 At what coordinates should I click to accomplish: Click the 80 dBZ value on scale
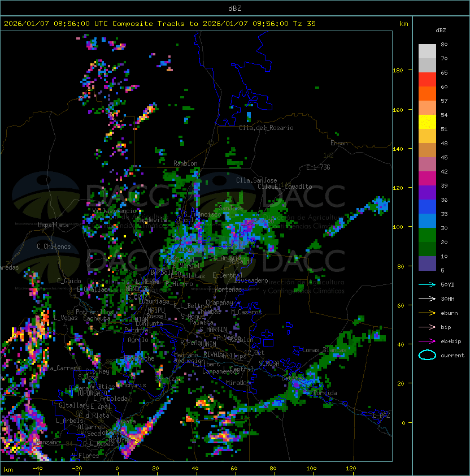point(444,44)
